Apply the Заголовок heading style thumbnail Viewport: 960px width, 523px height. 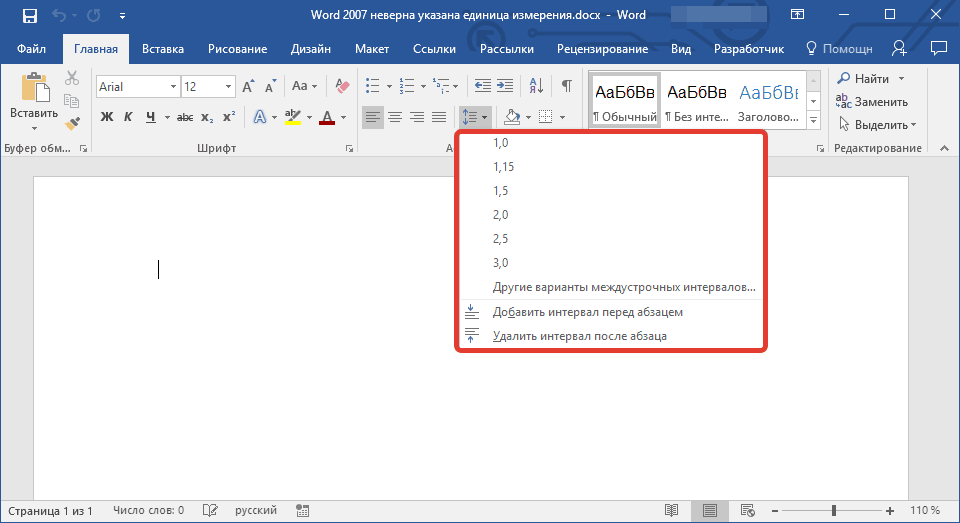[x=768, y=102]
